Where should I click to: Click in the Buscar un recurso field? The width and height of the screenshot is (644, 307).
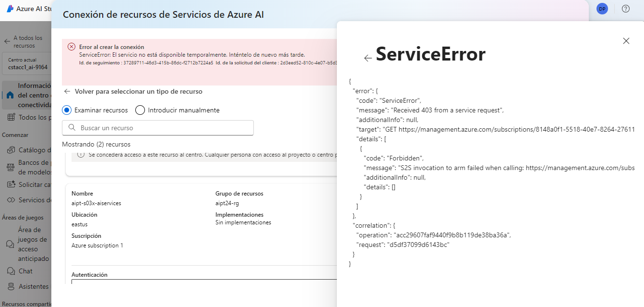coord(158,128)
